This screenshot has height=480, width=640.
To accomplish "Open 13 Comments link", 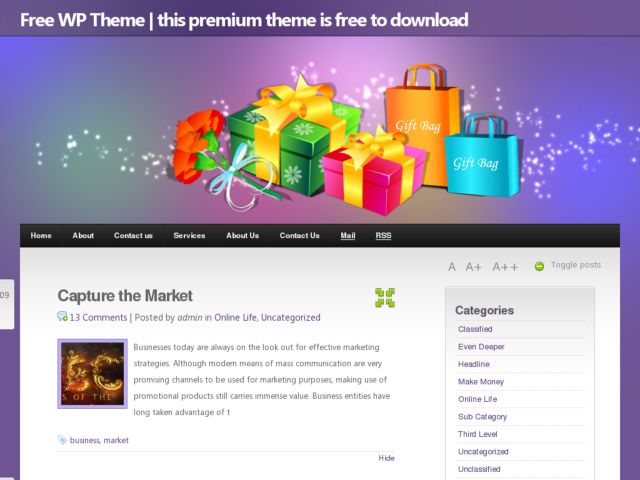I will coord(98,317).
